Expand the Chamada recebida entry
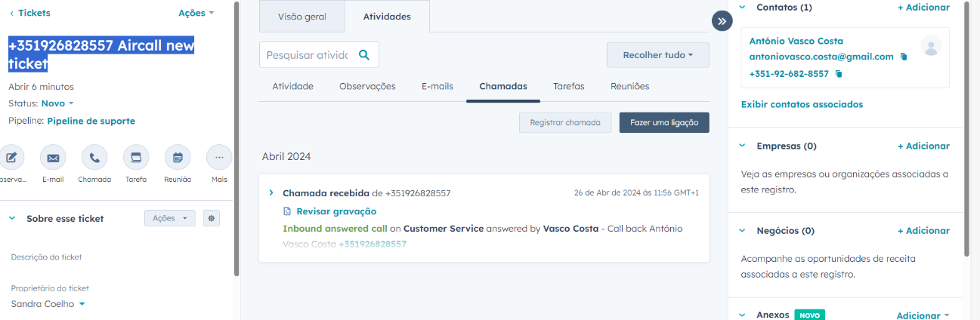The height and width of the screenshot is (320, 980). click(271, 193)
